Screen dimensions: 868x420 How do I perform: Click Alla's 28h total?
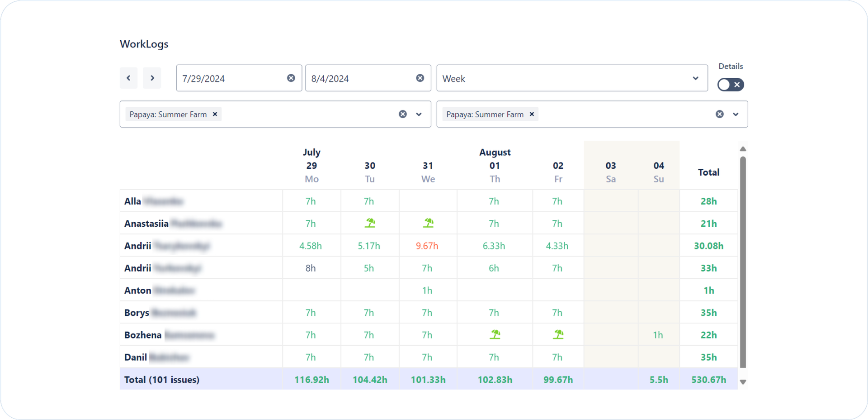pos(709,201)
